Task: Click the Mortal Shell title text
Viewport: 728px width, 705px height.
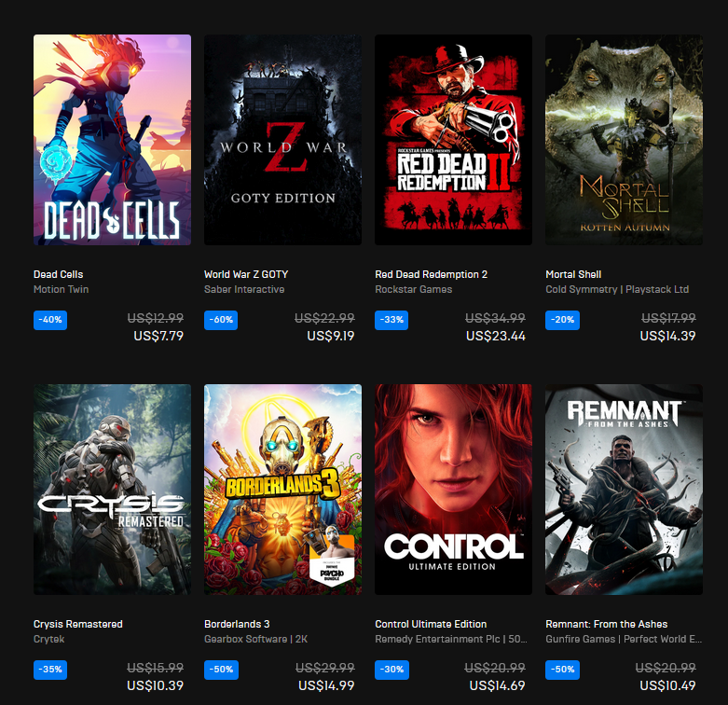Action: coord(573,274)
